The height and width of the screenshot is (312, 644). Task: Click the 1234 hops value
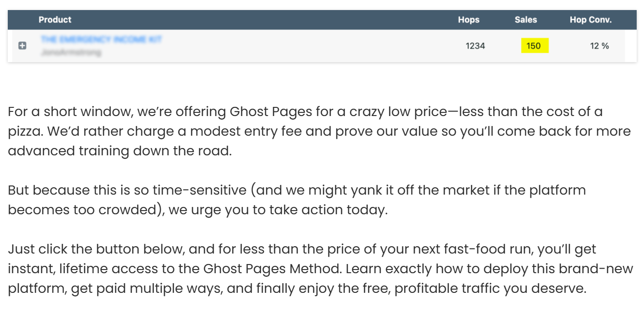click(x=475, y=46)
